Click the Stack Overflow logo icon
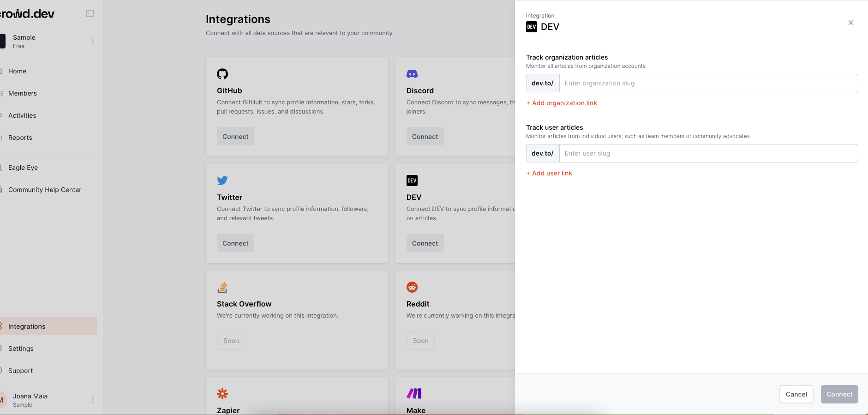The image size is (868, 415). pyautogui.click(x=222, y=287)
